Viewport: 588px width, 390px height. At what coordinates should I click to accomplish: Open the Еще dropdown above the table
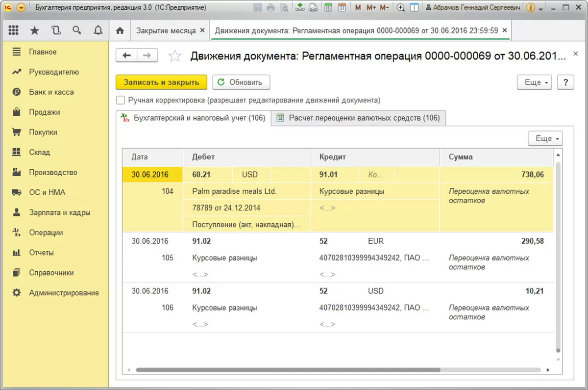click(545, 139)
